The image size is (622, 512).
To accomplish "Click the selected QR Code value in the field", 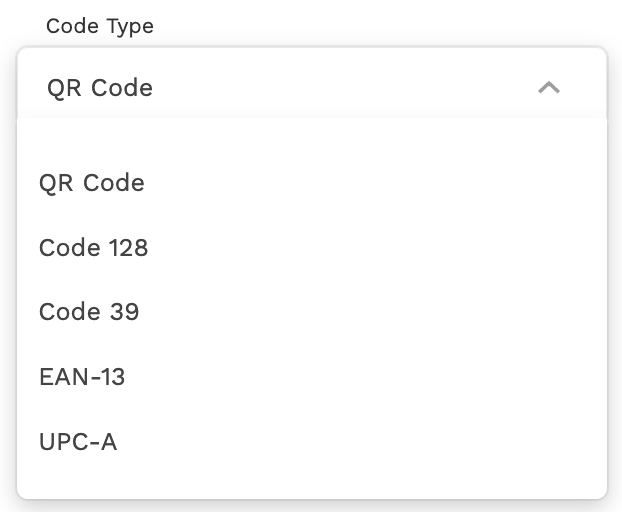I will tap(100, 88).
